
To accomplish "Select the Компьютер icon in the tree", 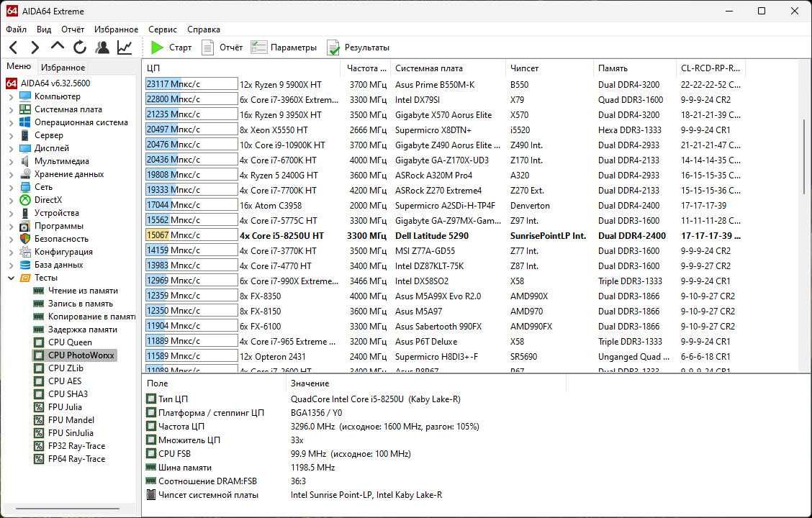I will coord(25,96).
